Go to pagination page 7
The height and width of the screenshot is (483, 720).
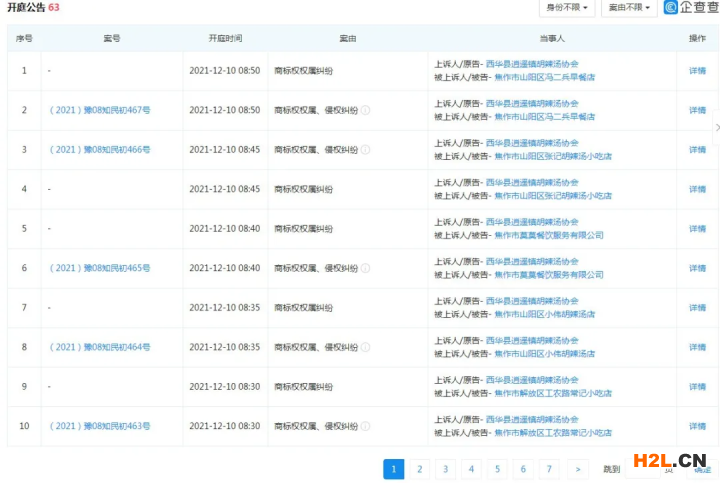(x=548, y=468)
